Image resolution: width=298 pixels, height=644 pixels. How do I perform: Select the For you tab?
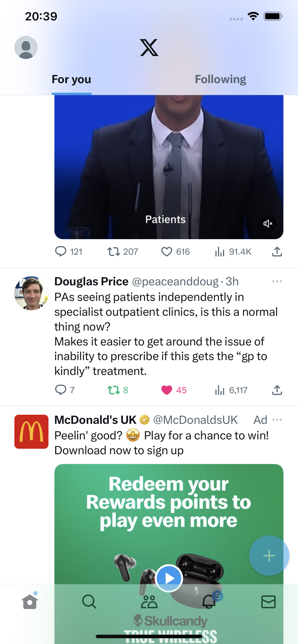tap(71, 79)
